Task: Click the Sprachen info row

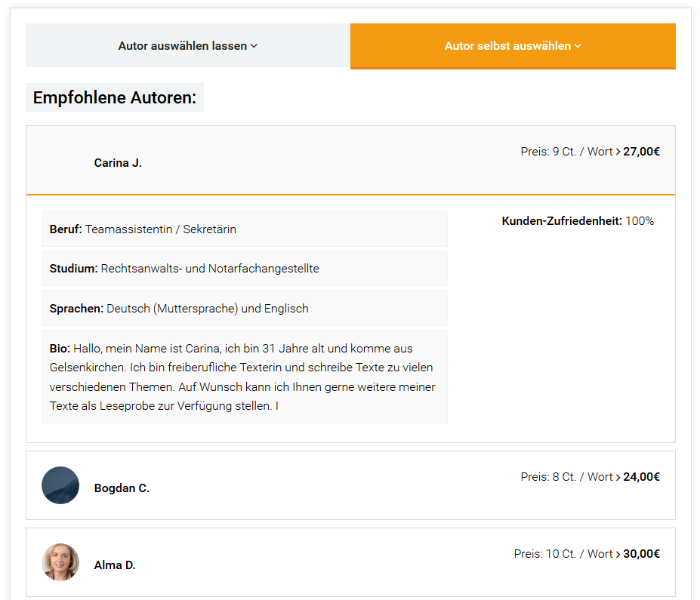Action: [244, 308]
